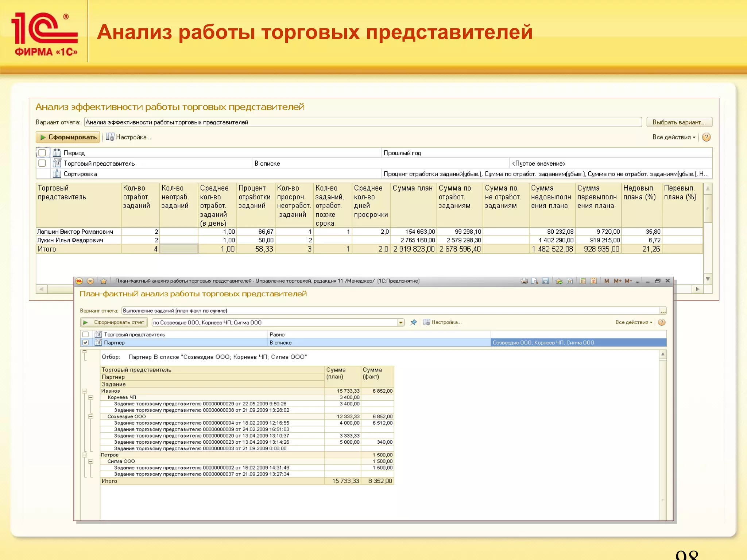Click Сформировать отчет button
This screenshot has width=747, height=560.
click(114, 322)
